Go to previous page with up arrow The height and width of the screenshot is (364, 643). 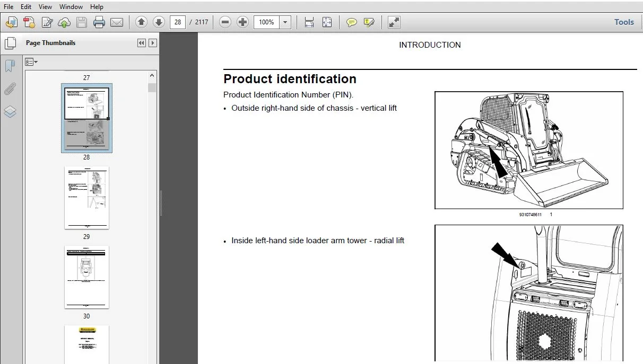[141, 22]
